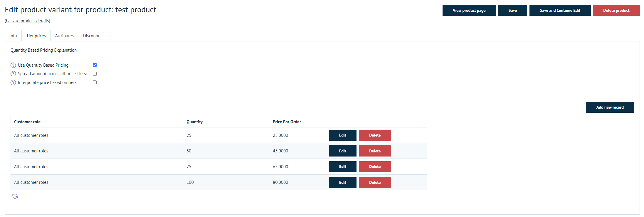Edit the quantity 75 tier row

pos(342,167)
